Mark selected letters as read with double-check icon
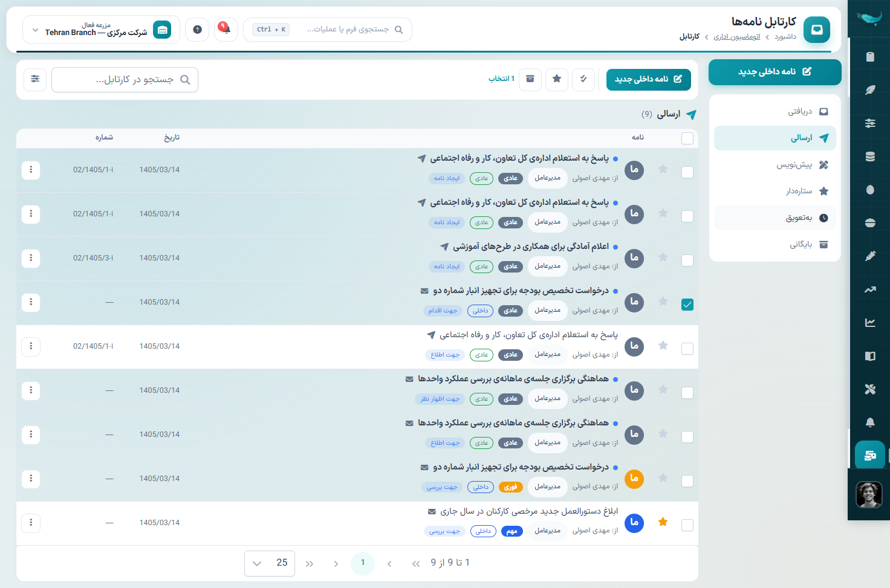The image size is (890, 588). click(583, 79)
